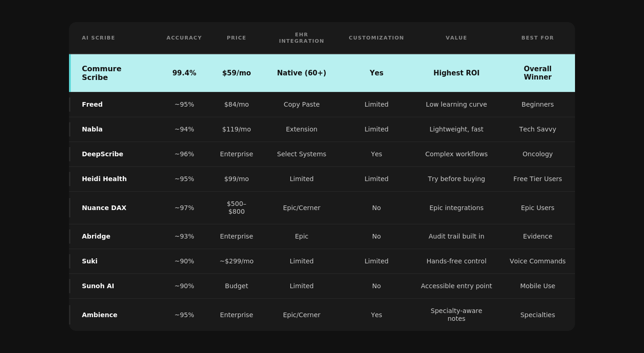Click the Ambience Specialty-aware notes cell
The height and width of the screenshot is (353, 644).
[x=456, y=315]
